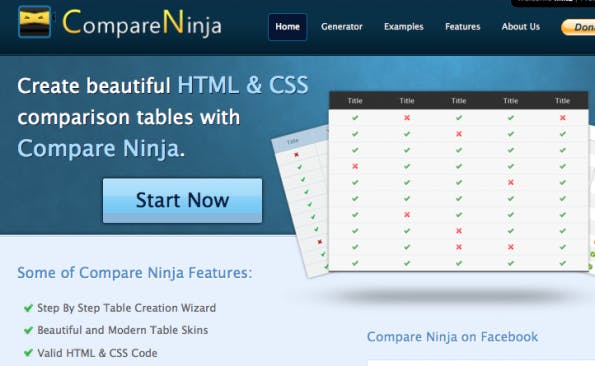
Task: Click the green check beside Valid HTML
Action: tap(28, 353)
